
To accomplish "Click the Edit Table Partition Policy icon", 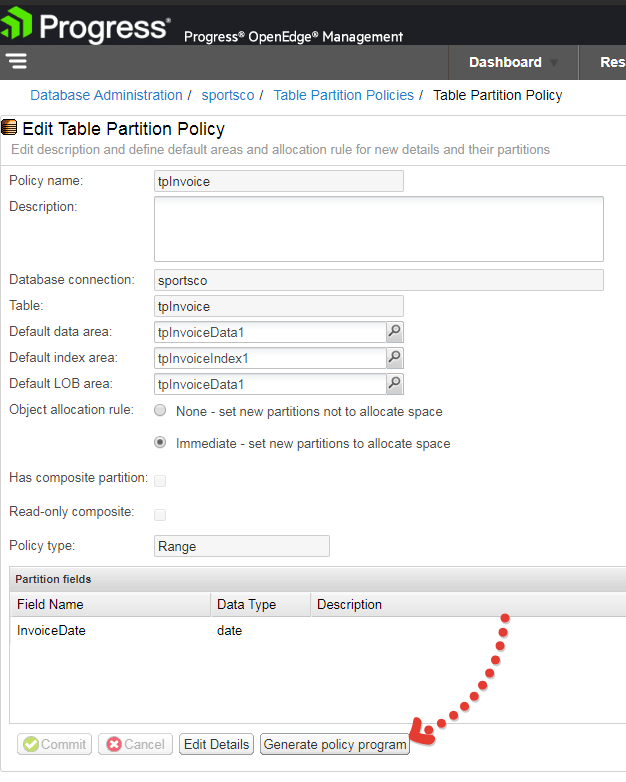I will [x=9, y=128].
